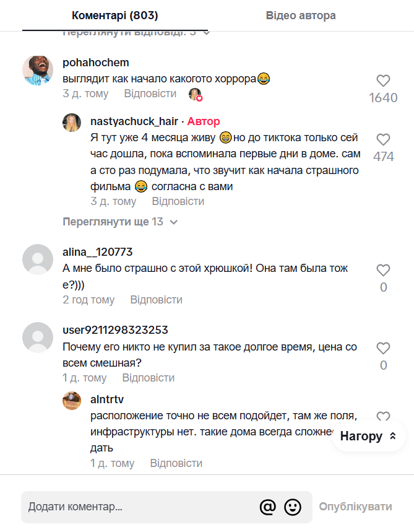Toggle heart on alina__120773's comment

point(383,270)
